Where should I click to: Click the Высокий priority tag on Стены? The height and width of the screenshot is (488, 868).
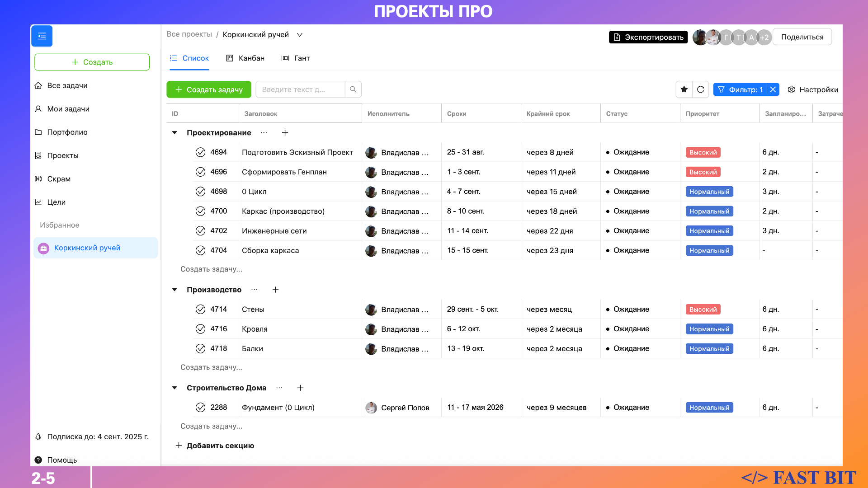[x=703, y=310]
